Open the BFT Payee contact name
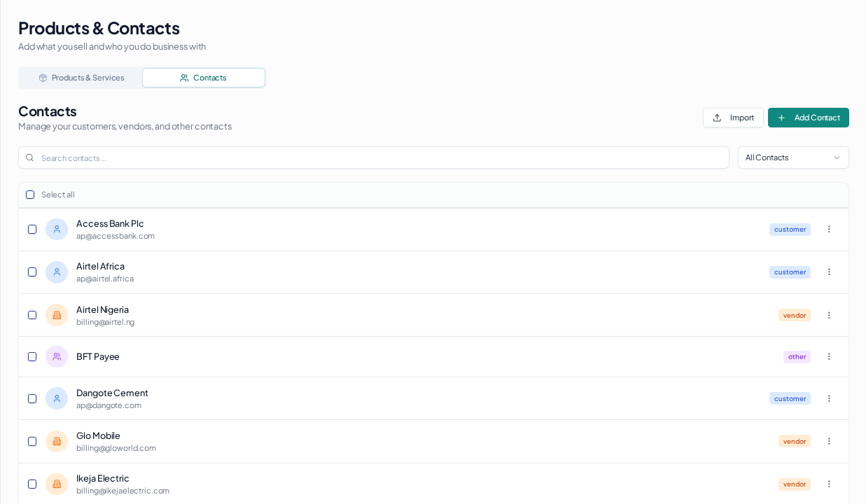This screenshot has width=866, height=504. 98,356
